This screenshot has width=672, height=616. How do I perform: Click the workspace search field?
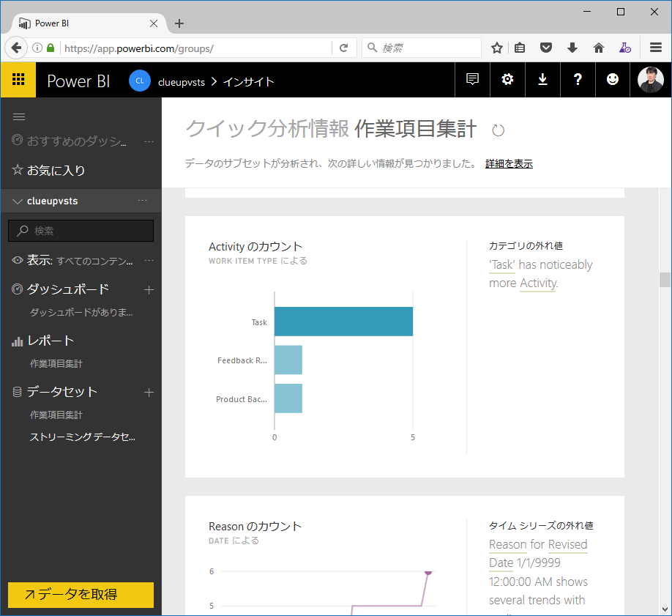(81, 231)
